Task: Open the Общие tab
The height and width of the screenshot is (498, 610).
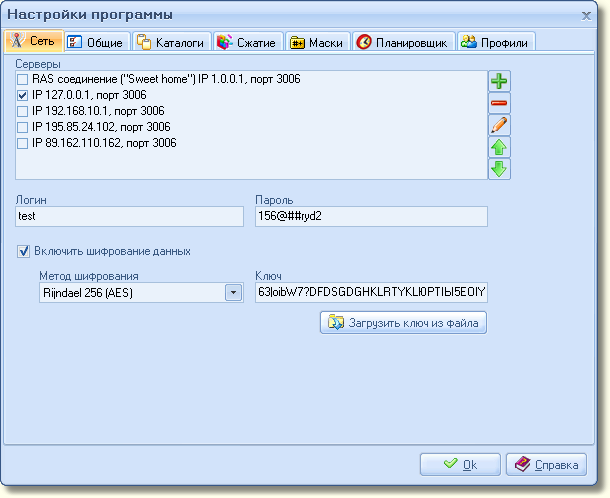Action: point(97,42)
